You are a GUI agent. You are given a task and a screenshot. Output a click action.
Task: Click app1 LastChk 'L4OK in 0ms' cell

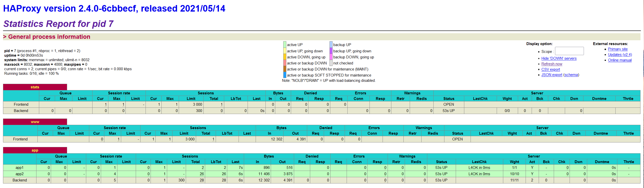(479, 168)
